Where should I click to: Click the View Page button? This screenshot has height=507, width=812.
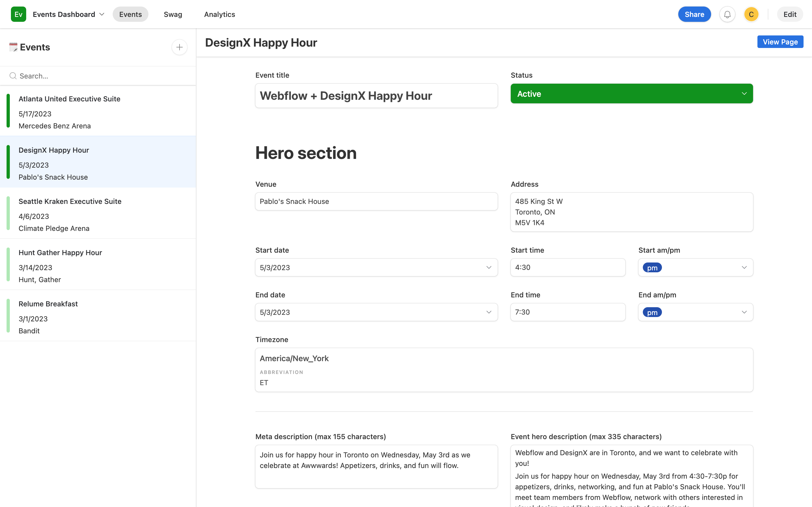pos(780,42)
